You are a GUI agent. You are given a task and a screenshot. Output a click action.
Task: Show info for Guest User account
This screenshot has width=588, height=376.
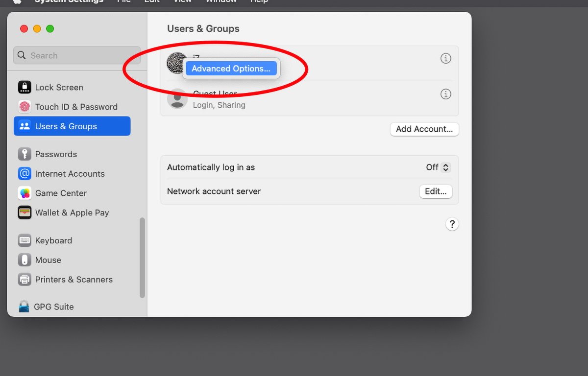click(x=445, y=94)
